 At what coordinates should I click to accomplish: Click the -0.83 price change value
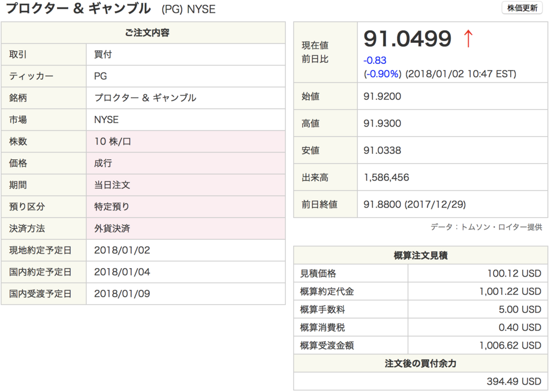[x=375, y=60]
